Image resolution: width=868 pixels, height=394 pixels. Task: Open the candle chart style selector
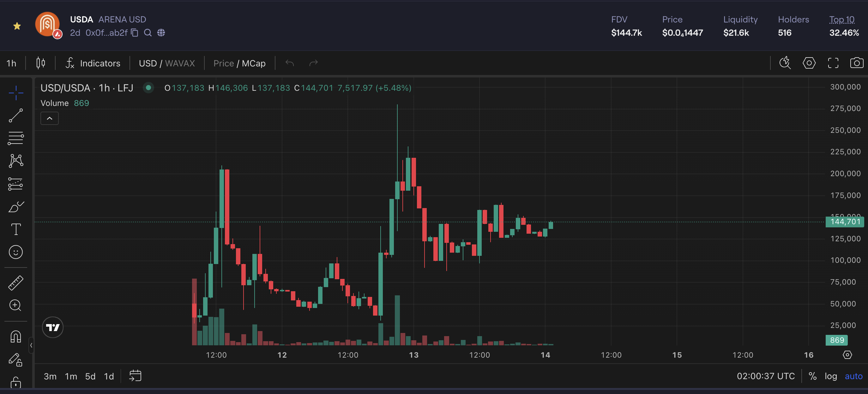[40, 63]
